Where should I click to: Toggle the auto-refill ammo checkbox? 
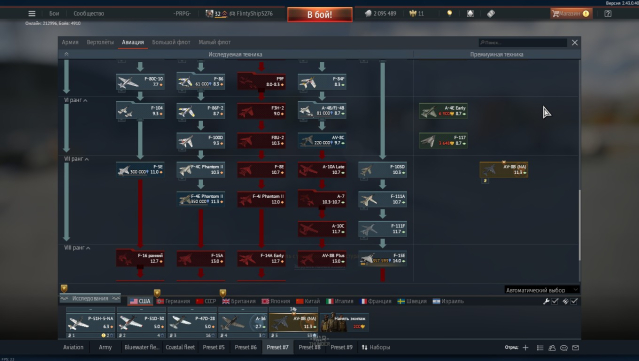coord(574,301)
